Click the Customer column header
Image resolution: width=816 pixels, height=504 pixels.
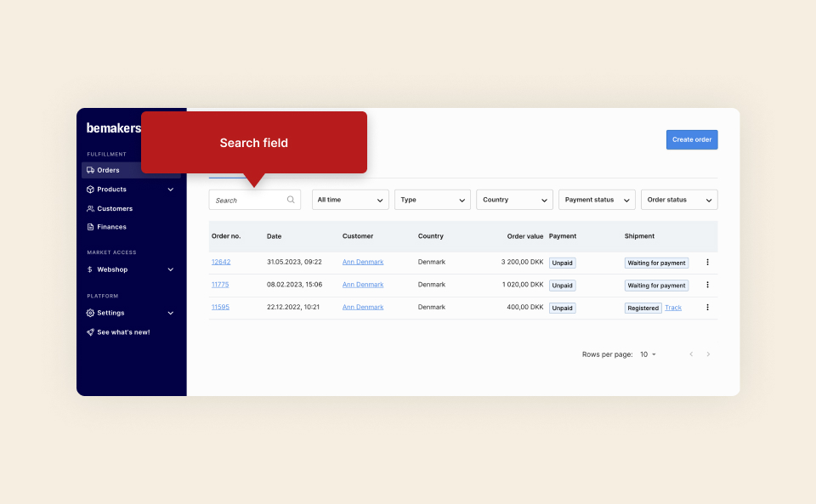(x=358, y=236)
